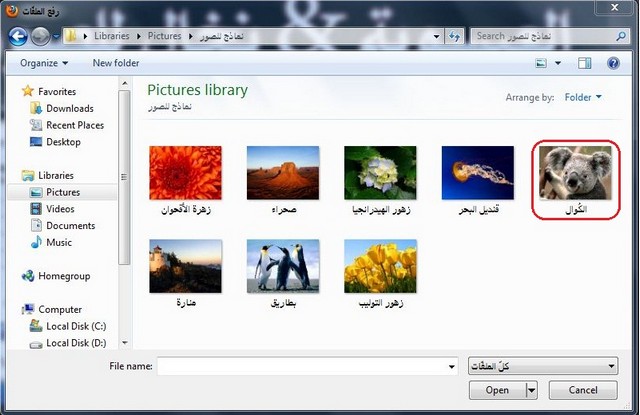This screenshot has height=415, width=640.
Task: Click the folder icon in the address bar
Action: (x=71, y=36)
